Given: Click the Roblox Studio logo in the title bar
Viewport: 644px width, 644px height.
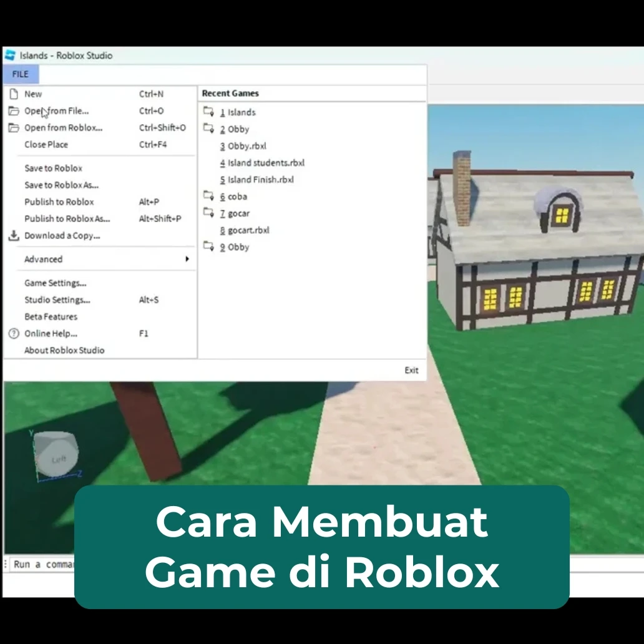Looking at the screenshot, I should 9,55.
